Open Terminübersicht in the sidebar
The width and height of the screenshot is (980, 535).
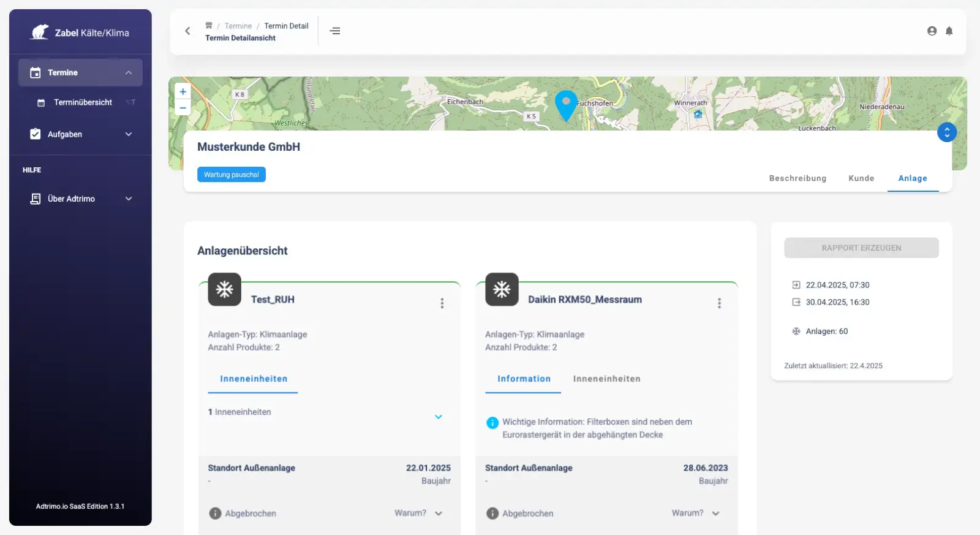[x=83, y=102]
